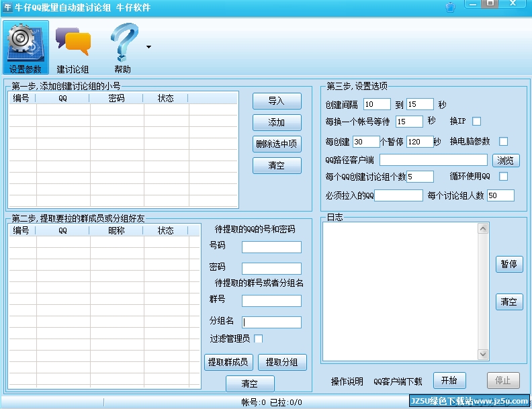Viewport: 532px width, 409px height.
Task: Click the 开始 button
Action: 449,381
